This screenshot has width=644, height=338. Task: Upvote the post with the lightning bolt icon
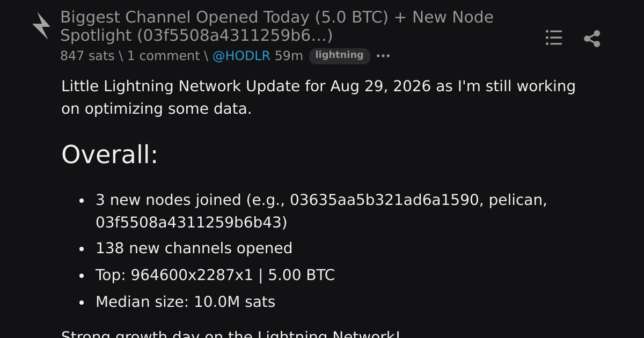41,26
